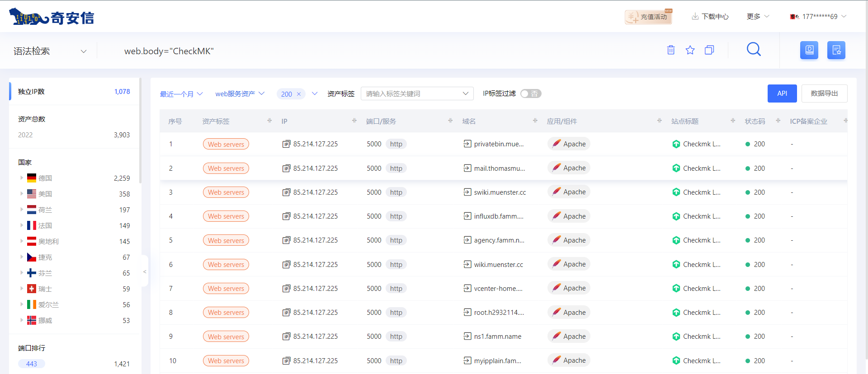The image size is (868, 374).
Task: Click the 数据导出 button
Action: [824, 93]
